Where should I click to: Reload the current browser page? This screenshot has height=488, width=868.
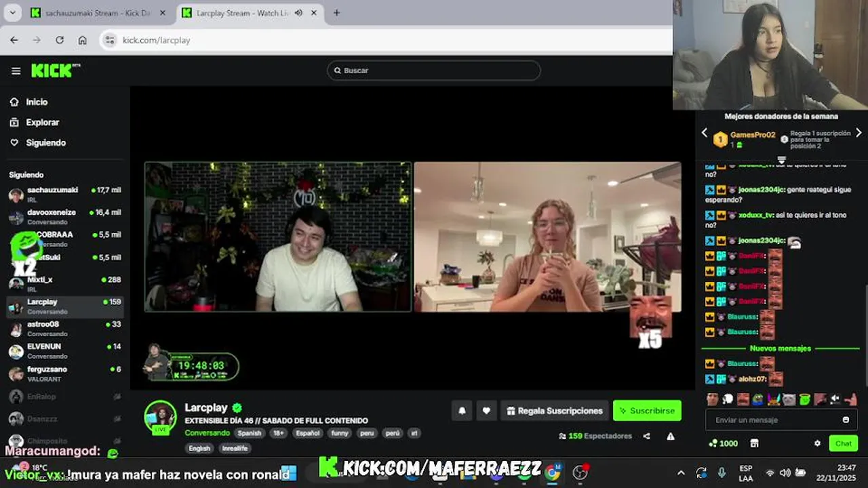[x=60, y=40]
